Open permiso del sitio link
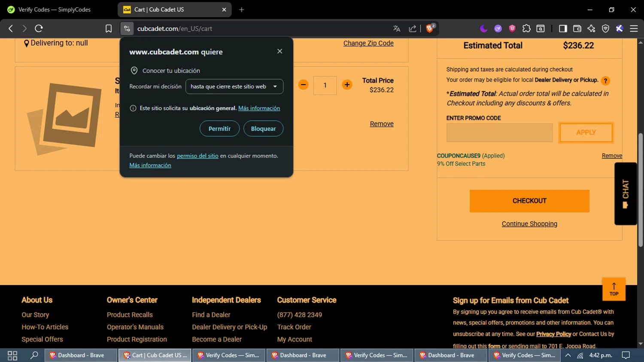This screenshot has height=362, width=644. click(197, 156)
